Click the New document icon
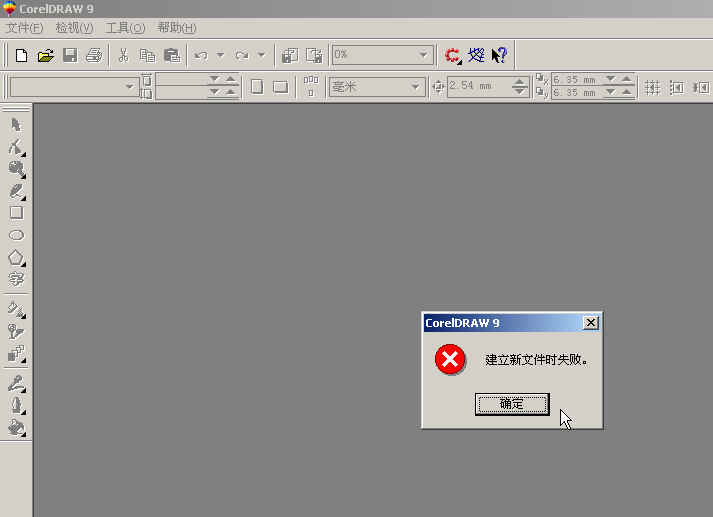Screen dimensions: 713x517 21,55
